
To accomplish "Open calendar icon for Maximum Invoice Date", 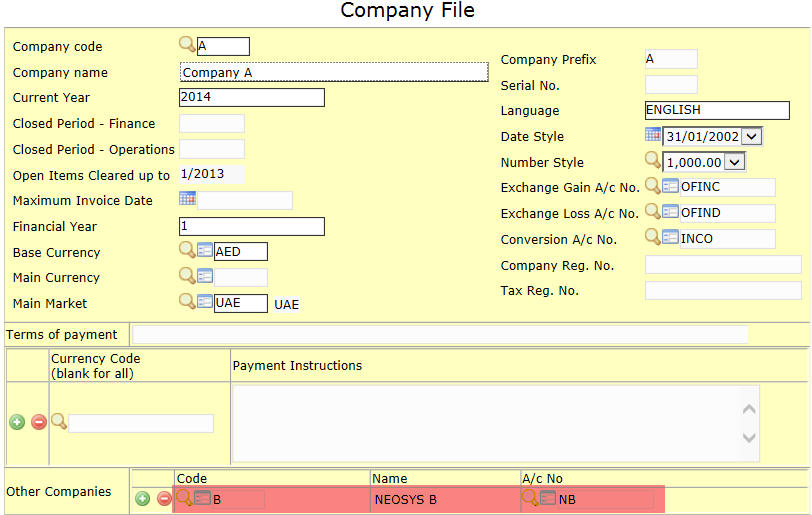I will tap(187, 198).
